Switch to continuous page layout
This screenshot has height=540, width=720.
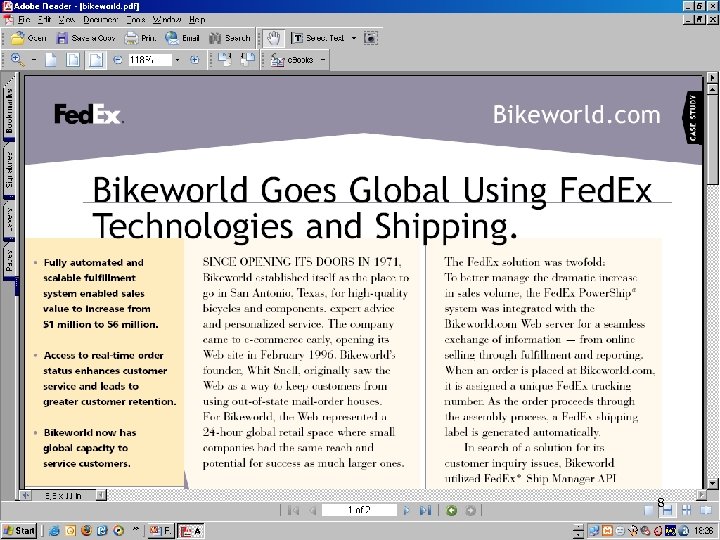click(x=668, y=510)
